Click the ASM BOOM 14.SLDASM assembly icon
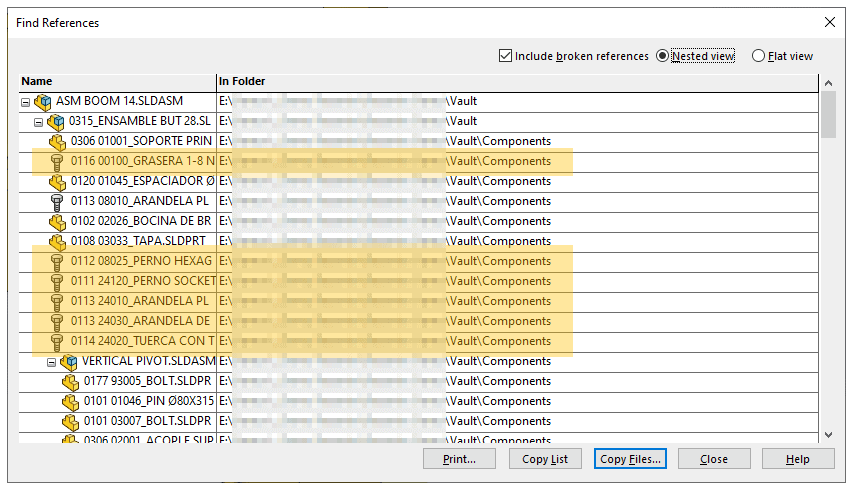The width and height of the screenshot is (856, 493). click(x=43, y=101)
